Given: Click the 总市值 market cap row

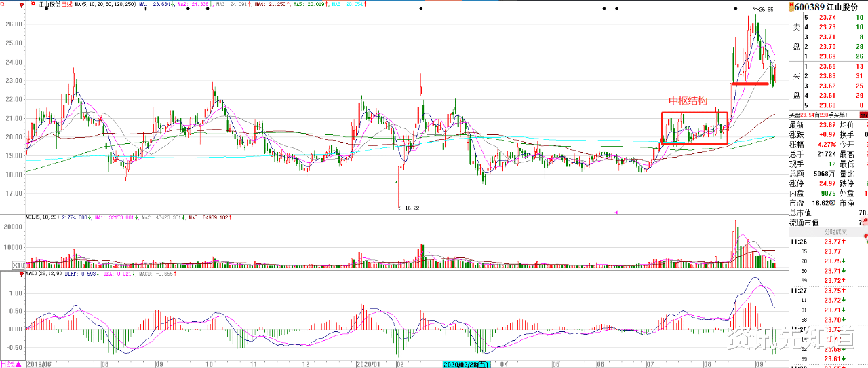Looking at the screenshot, I should 828,213.
